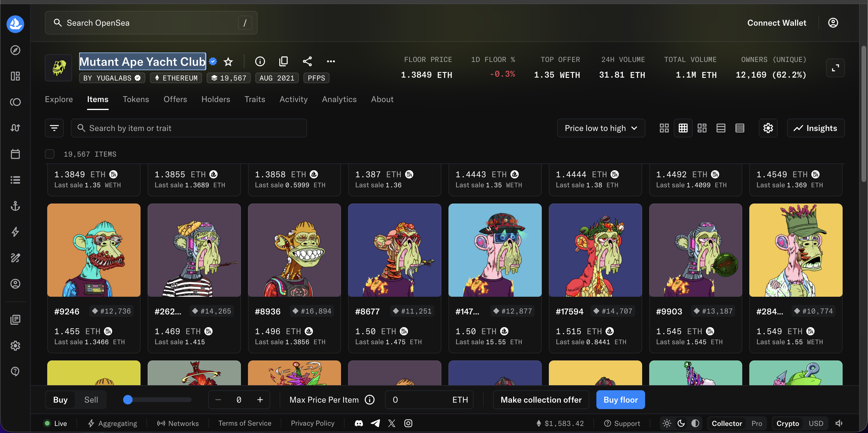The width and height of the screenshot is (868, 433).
Task: Open display settings gear icon
Action: [x=768, y=128]
